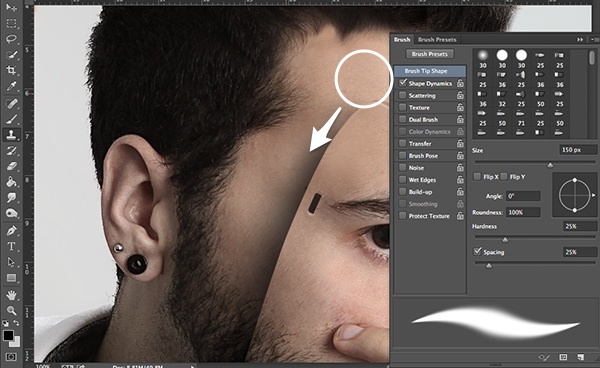Click the brush preview toggle icon
This screenshot has width=600, height=368.
point(544,357)
